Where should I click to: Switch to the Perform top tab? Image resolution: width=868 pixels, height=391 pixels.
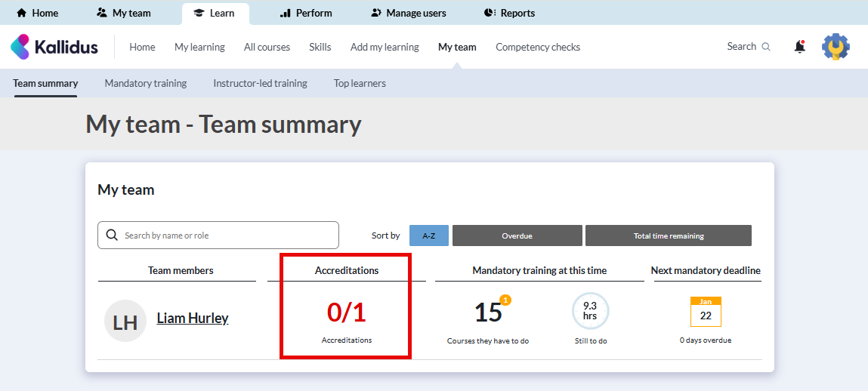[305, 13]
